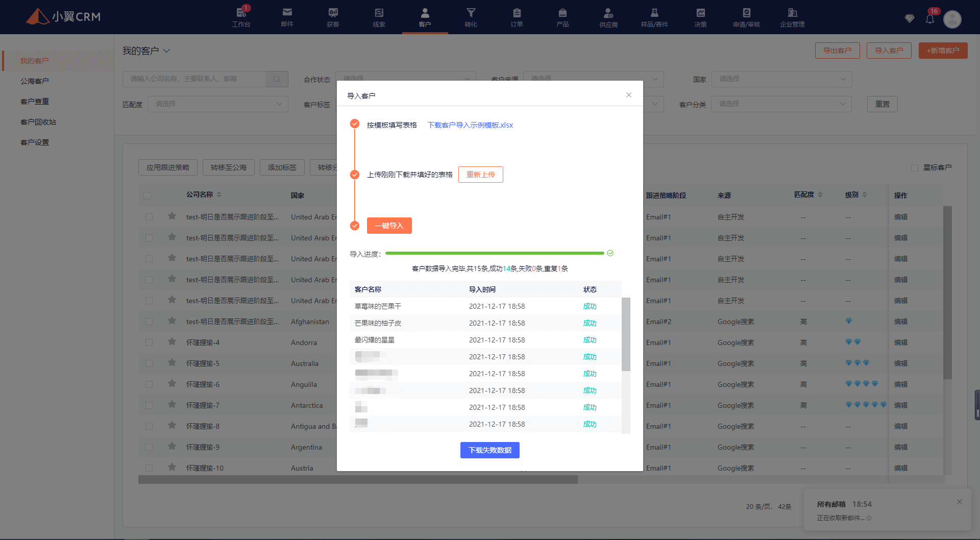Click the 导出客户 button

pos(837,50)
